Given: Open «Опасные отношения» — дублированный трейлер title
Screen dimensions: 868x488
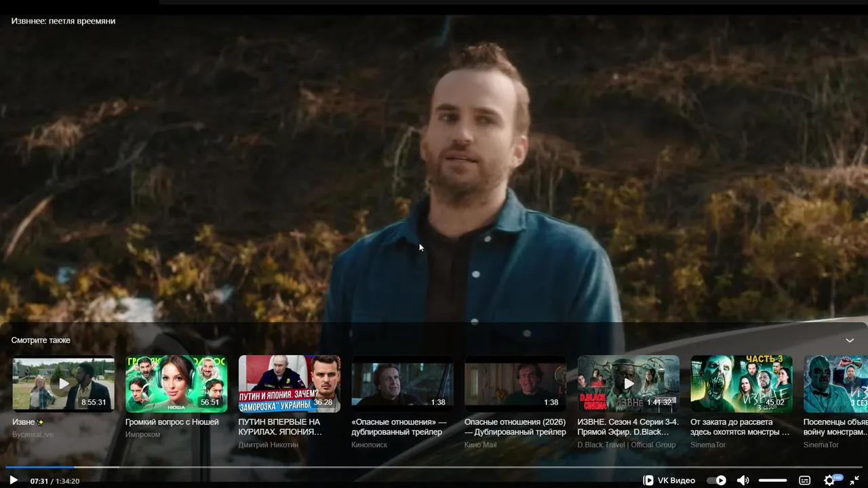Looking at the screenshot, I should coord(399,427).
